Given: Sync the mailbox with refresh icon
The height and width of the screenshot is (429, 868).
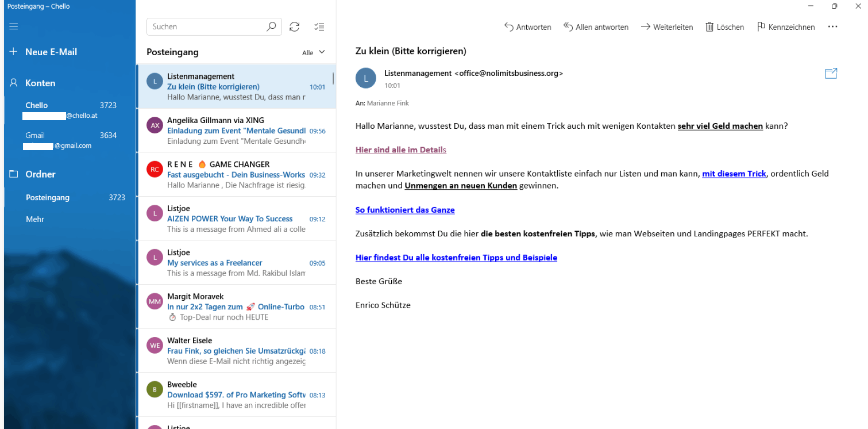Looking at the screenshot, I should (x=295, y=26).
